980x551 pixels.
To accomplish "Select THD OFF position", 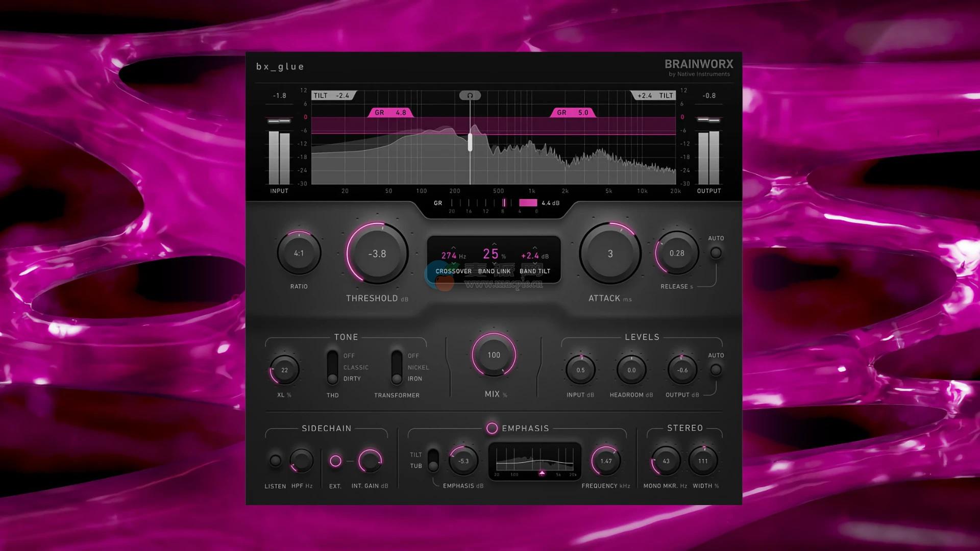I will pyautogui.click(x=349, y=356).
